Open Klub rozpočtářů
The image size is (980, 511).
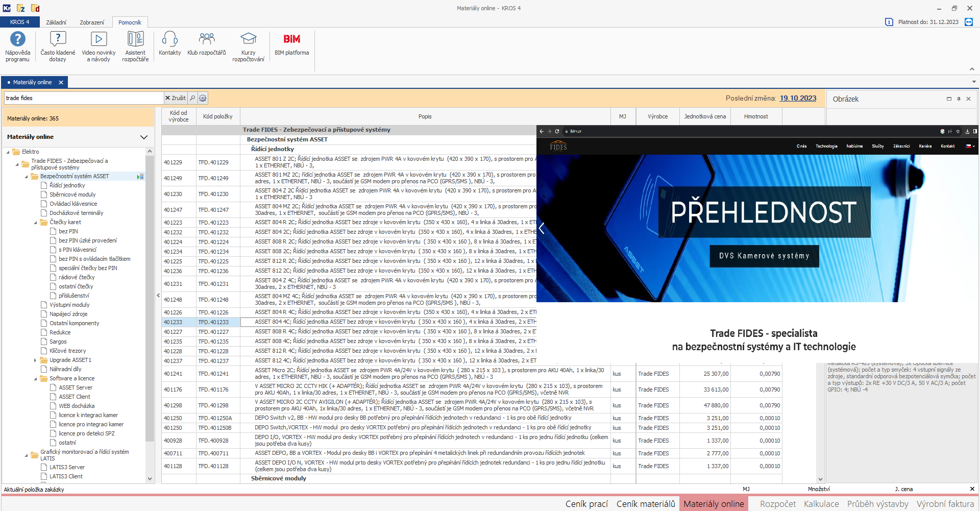tap(206, 43)
